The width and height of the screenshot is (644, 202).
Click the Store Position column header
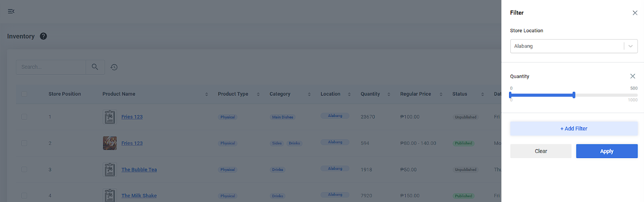[65, 94]
